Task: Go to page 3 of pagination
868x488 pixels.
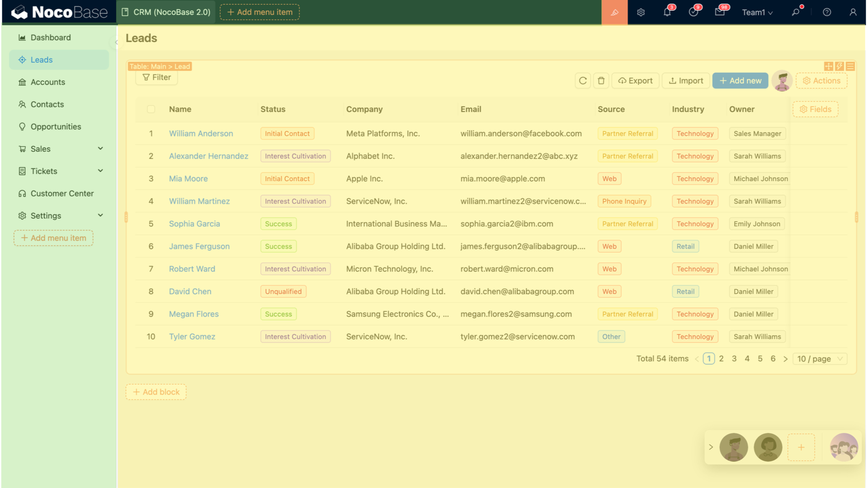Action: coord(734,359)
